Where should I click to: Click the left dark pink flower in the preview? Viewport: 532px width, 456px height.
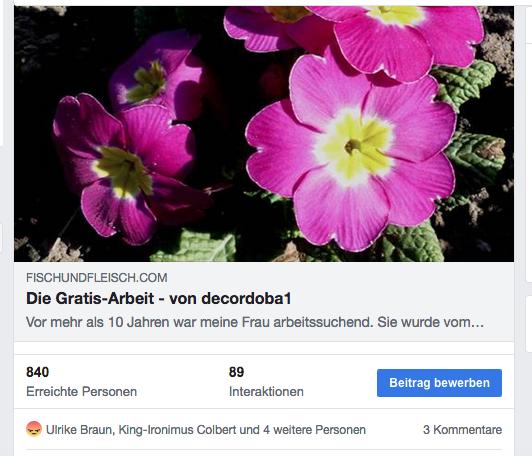(x=124, y=168)
